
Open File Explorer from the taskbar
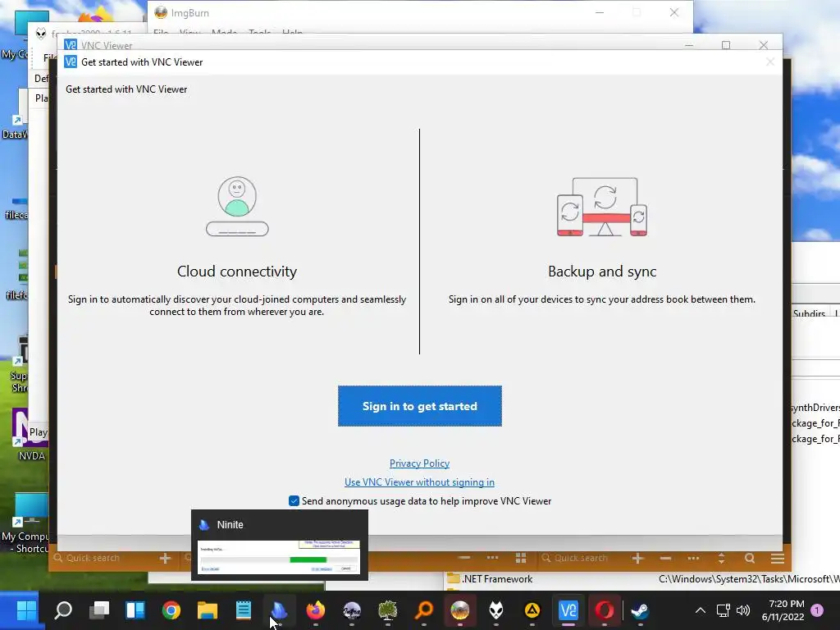[x=208, y=610]
